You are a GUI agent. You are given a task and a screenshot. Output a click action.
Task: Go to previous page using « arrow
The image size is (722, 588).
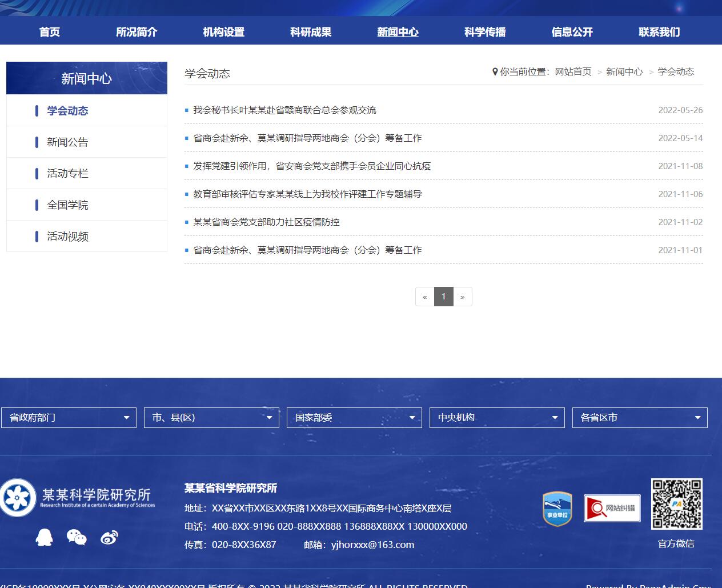[424, 297]
